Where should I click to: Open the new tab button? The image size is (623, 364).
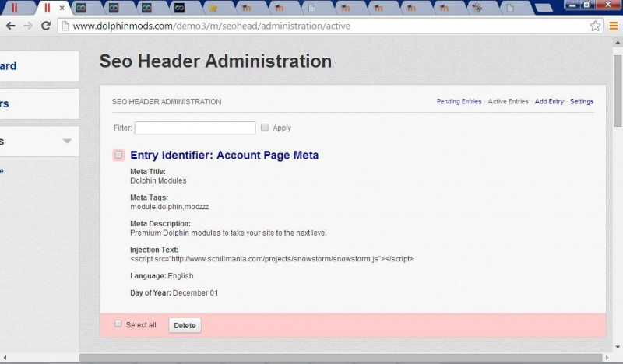544,8
